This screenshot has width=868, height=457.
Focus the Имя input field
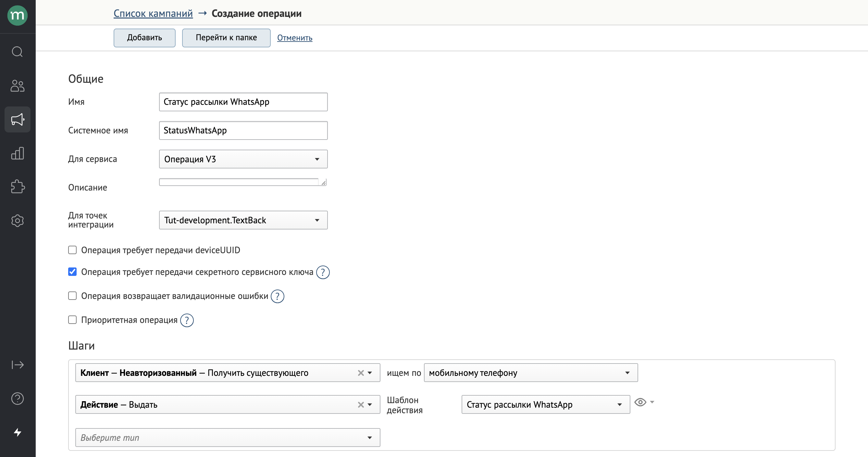pos(243,102)
